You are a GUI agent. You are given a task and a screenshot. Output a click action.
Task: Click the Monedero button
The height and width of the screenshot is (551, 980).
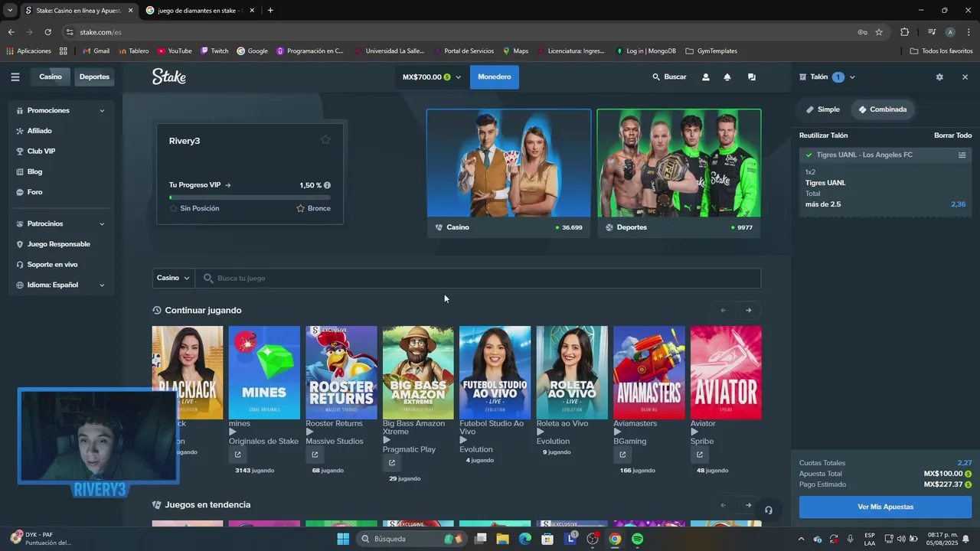[495, 77]
